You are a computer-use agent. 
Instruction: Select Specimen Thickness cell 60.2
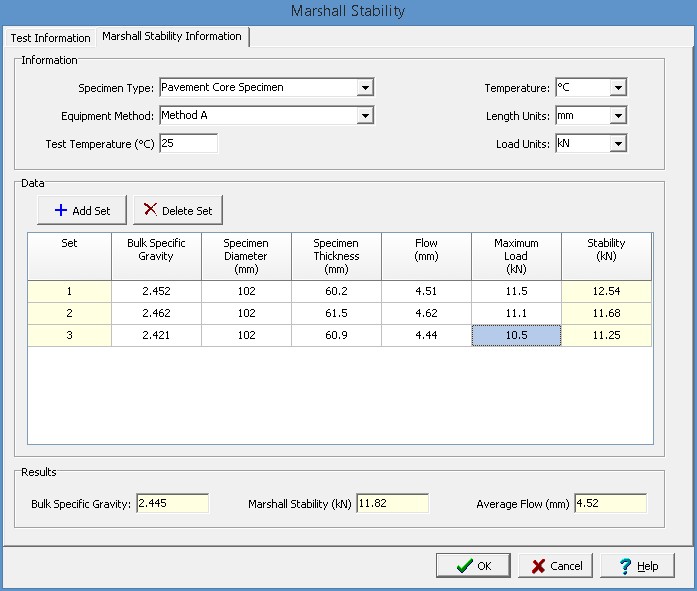(x=336, y=292)
